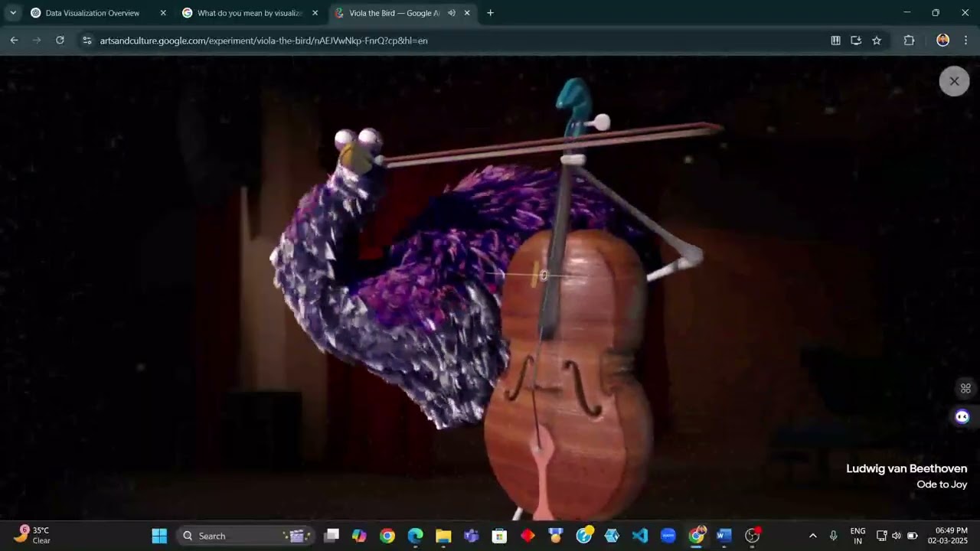The image size is (980, 551).
Task: Open volume controls in system tray
Action: 897,536
